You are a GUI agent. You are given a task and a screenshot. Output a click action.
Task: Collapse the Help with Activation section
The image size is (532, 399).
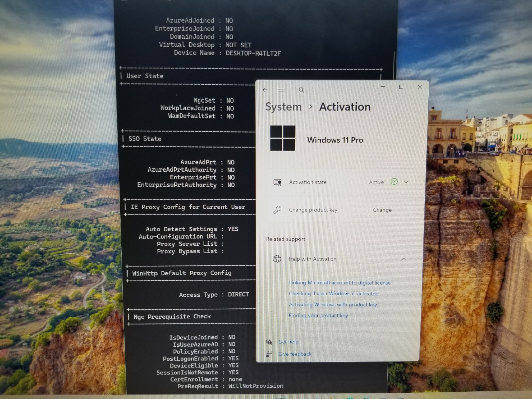pos(403,259)
